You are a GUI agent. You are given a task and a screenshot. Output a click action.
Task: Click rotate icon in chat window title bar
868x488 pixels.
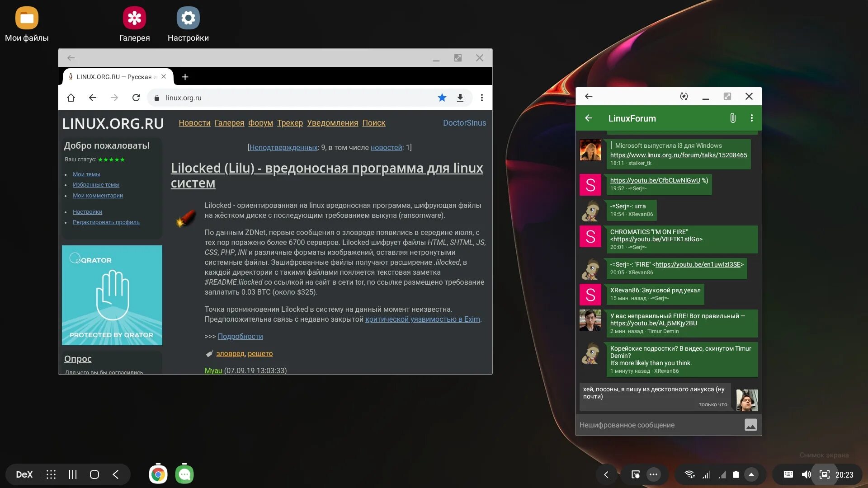click(x=684, y=96)
